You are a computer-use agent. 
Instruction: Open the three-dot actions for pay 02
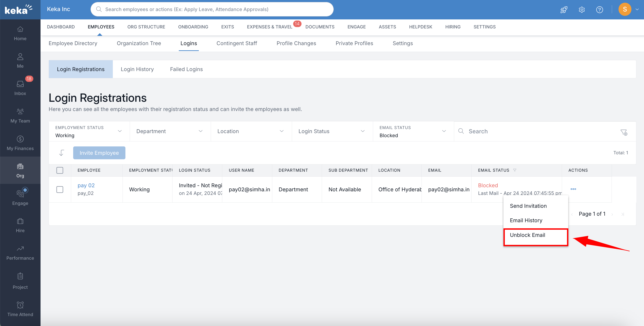click(x=573, y=189)
